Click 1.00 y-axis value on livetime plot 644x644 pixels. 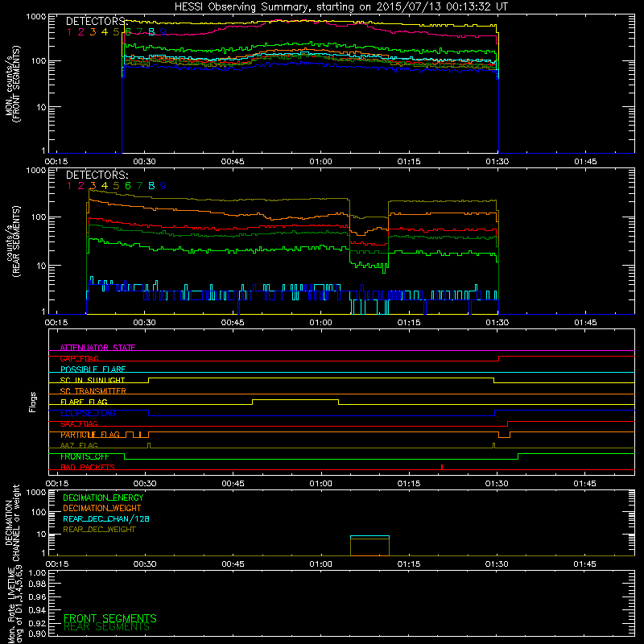37,572
